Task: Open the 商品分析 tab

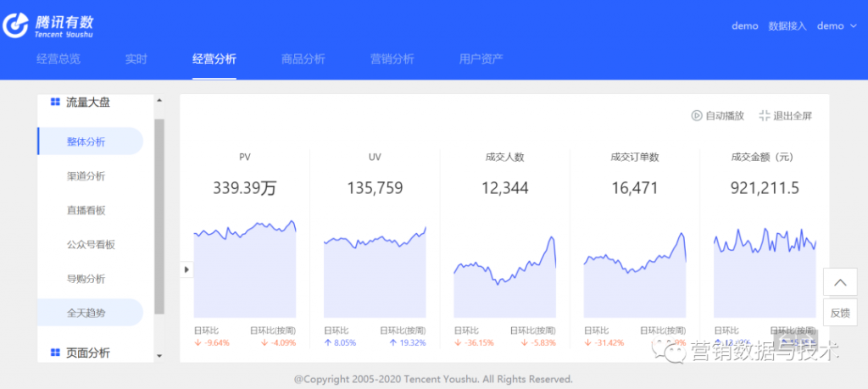Action: [303, 59]
